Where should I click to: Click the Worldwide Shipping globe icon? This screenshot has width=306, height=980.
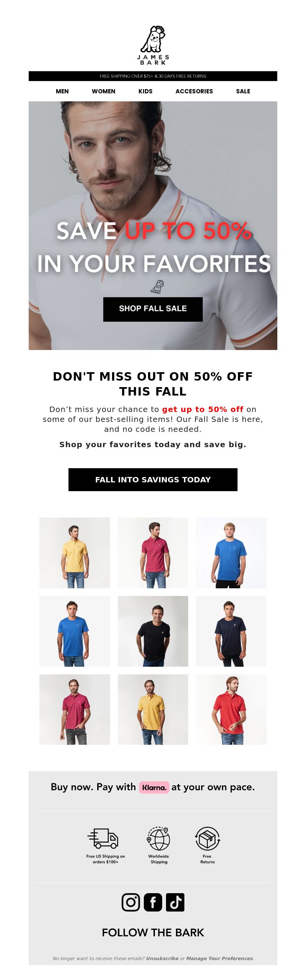[x=158, y=838]
